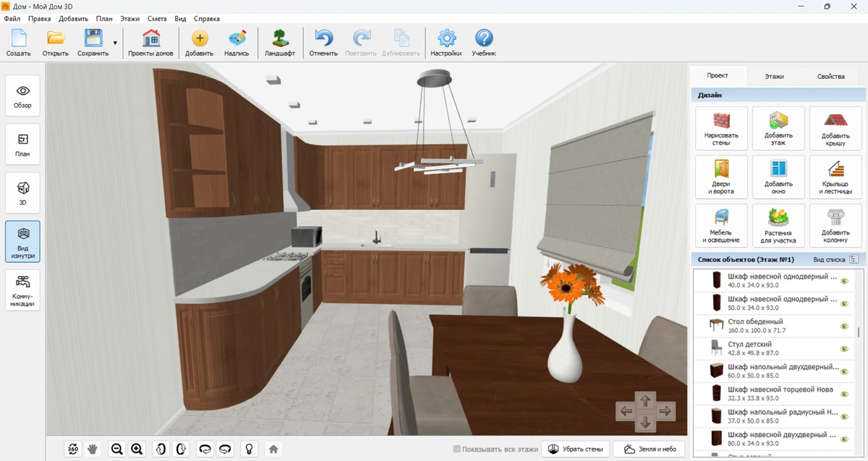This screenshot has height=461, width=868.
Task: Zoom in with the magnifier plus icon
Action: [x=137, y=449]
